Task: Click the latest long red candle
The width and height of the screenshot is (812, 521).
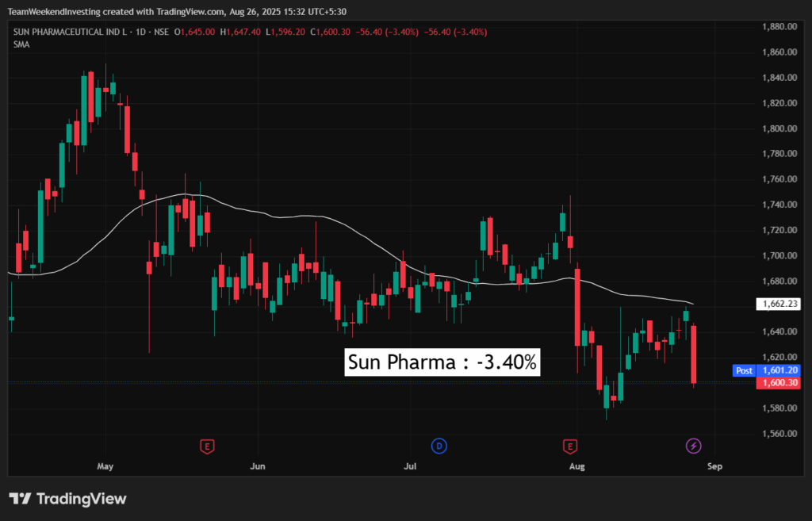Action: pos(693,354)
